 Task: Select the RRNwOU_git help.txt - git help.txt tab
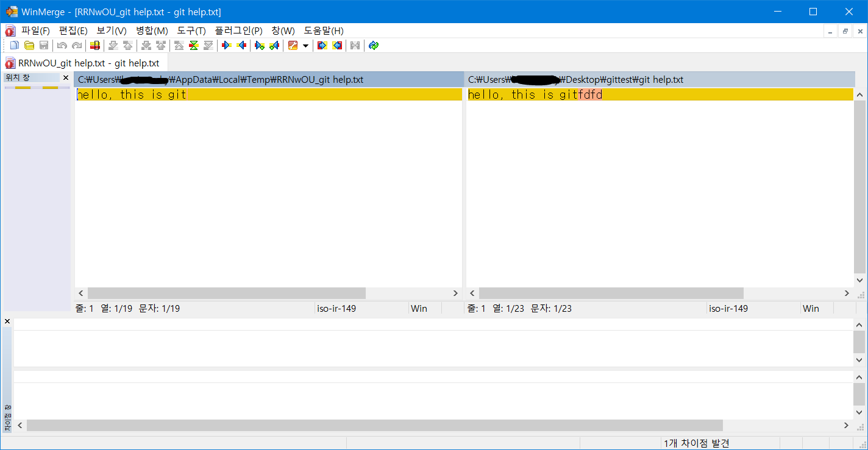[84, 63]
